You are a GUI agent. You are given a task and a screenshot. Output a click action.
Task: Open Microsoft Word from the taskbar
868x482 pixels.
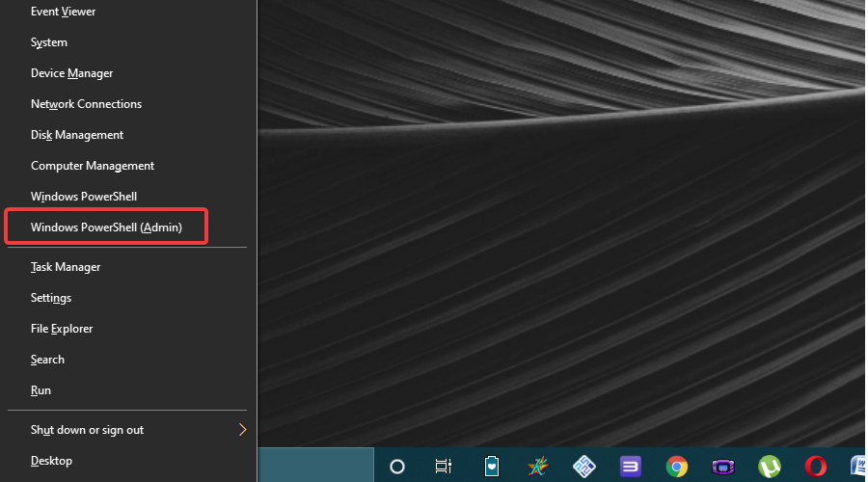coord(858,466)
